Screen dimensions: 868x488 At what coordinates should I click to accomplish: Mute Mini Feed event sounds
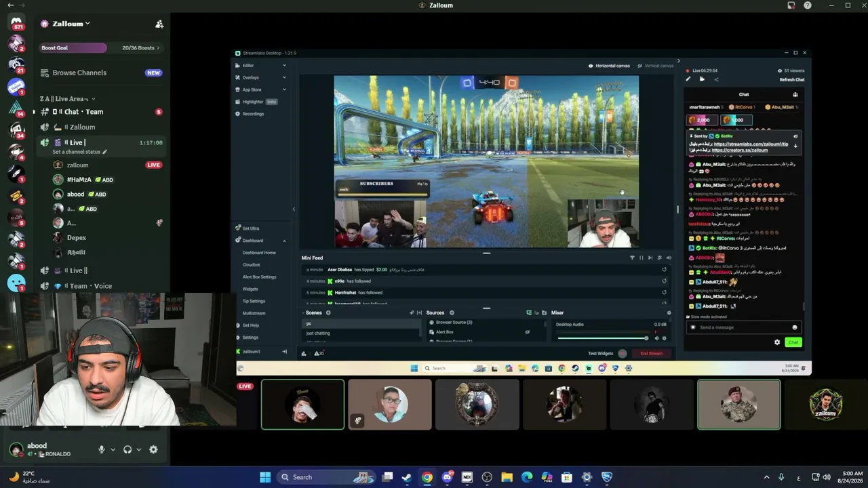(x=669, y=258)
